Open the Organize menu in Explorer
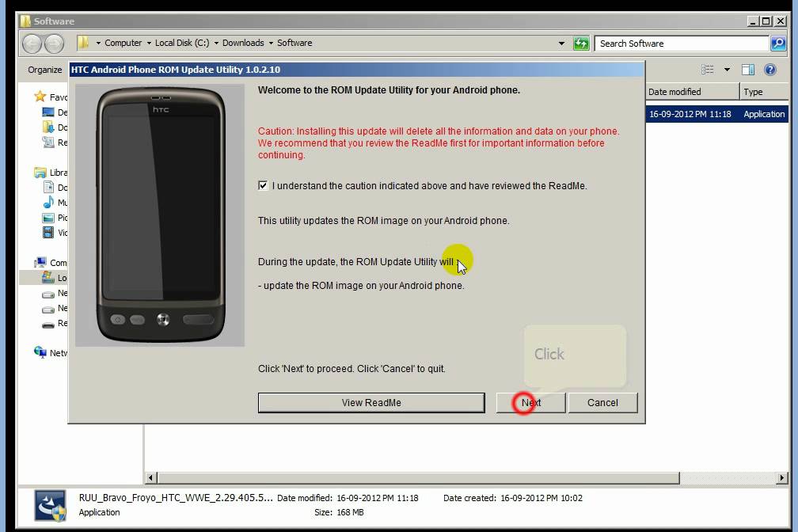The width and height of the screenshot is (798, 532). [x=45, y=70]
